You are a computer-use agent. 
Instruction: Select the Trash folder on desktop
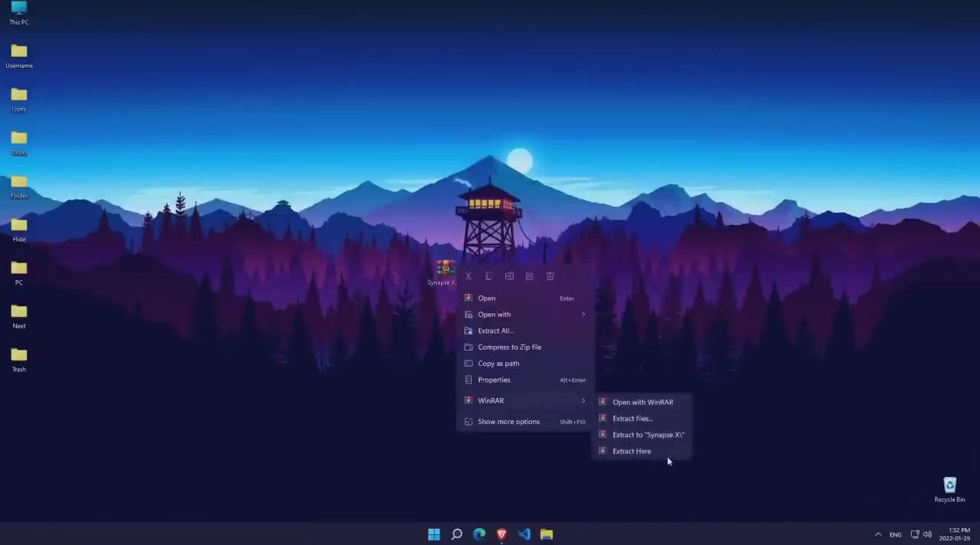[19, 358]
